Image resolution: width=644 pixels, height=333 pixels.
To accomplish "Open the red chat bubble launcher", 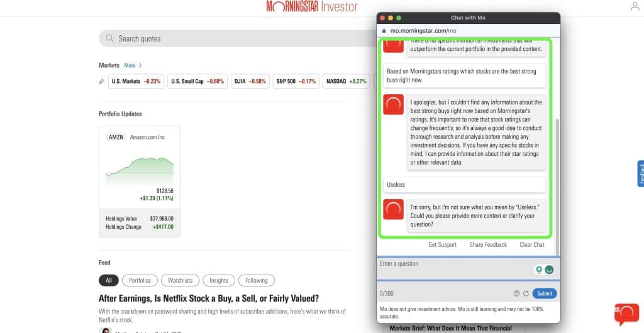I will click(626, 314).
